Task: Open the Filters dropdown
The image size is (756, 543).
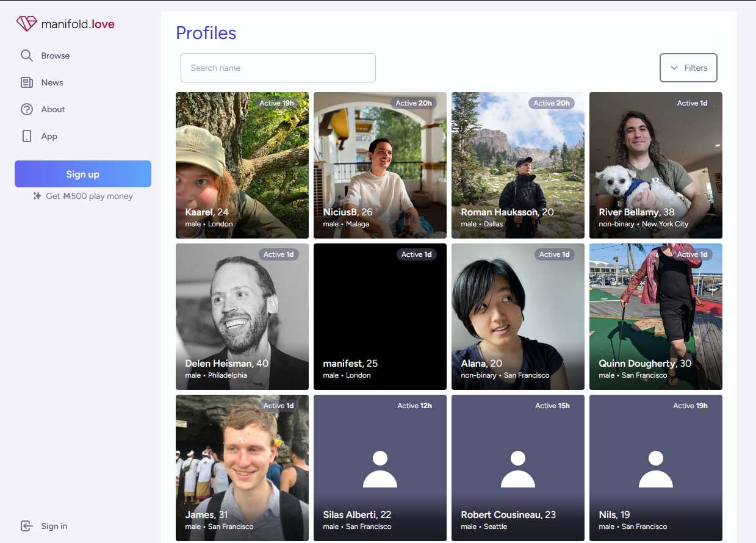Action: pyautogui.click(x=688, y=68)
